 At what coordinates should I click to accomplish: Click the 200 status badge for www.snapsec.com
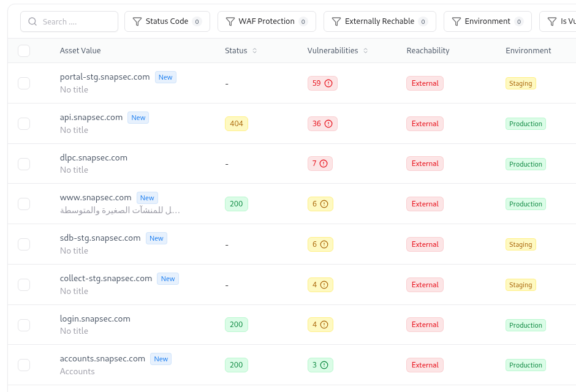(237, 204)
